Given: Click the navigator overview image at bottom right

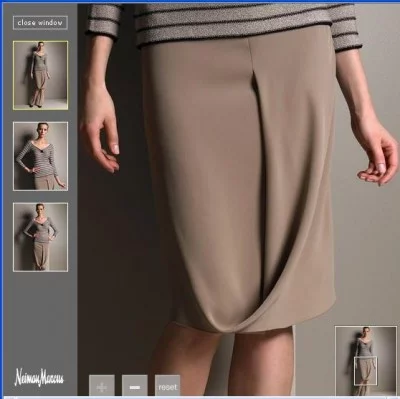Looking at the screenshot, I should pos(366,361).
